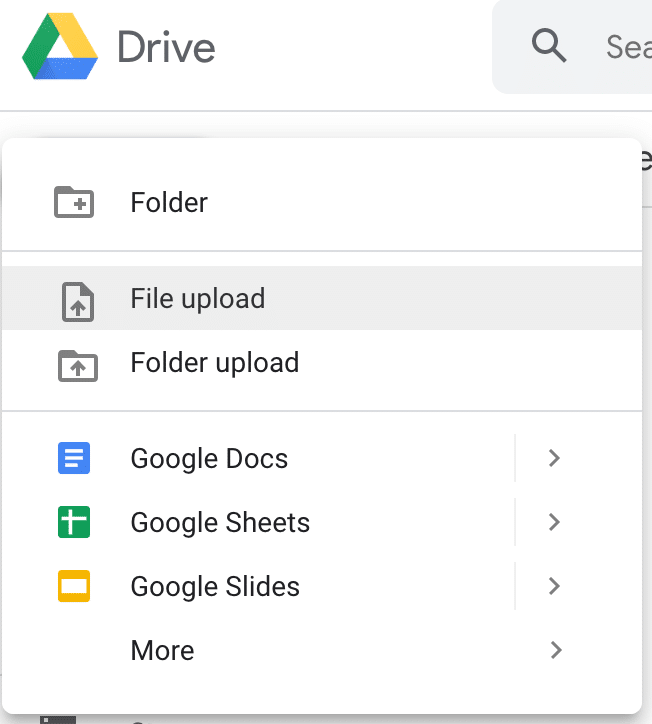Create a new Google Docs document

209,459
